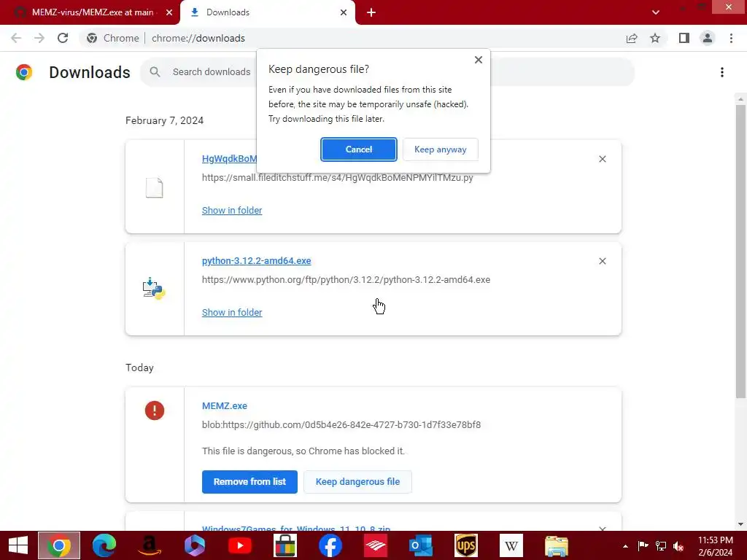Go back to the previous page
The width and height of the screenshot is (747, 560).
click(16, 38)
